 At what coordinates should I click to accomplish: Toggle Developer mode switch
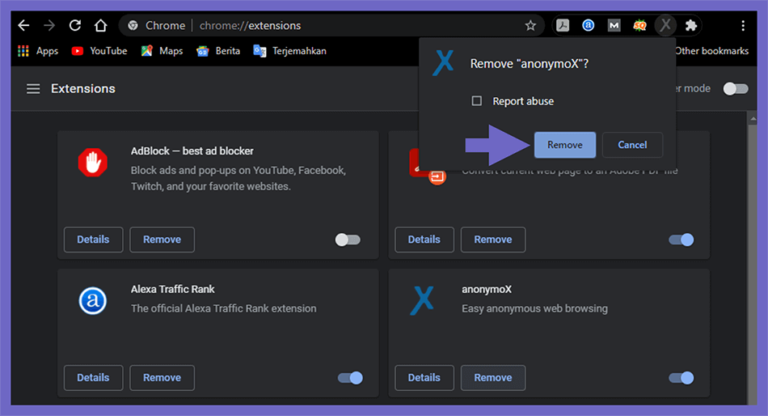(736, 89)
